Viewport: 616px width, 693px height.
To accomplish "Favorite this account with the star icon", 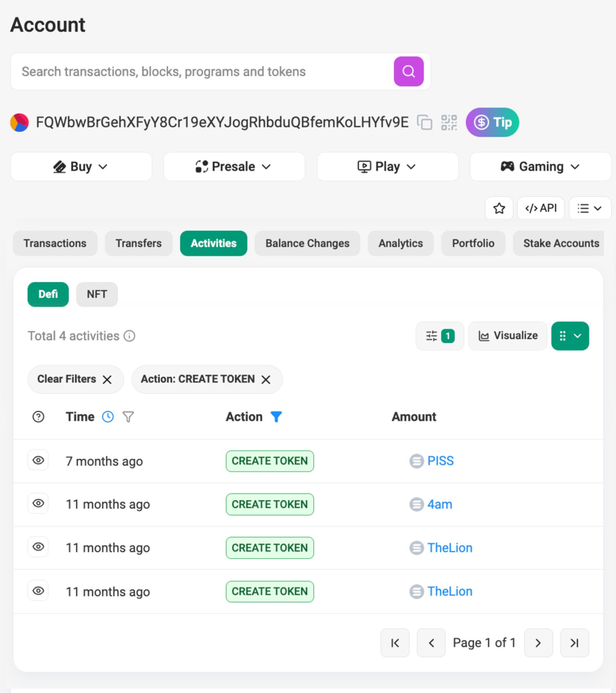I will pyautogui.click(x=499, y=208).
